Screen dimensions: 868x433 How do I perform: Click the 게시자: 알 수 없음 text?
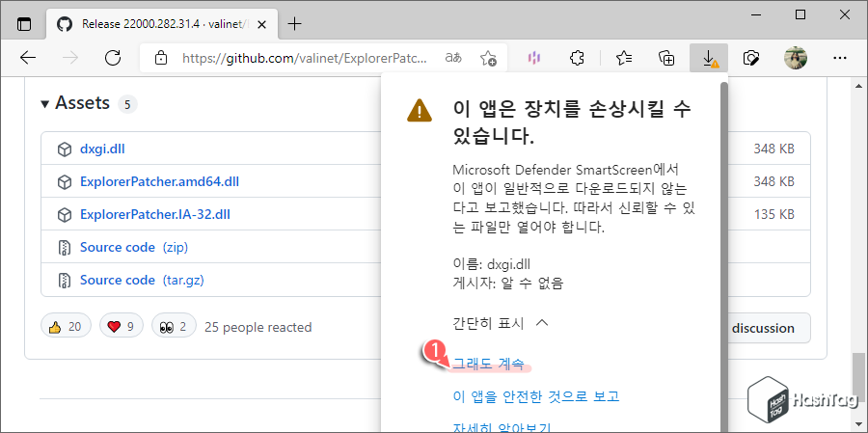[x=507, y=284]
